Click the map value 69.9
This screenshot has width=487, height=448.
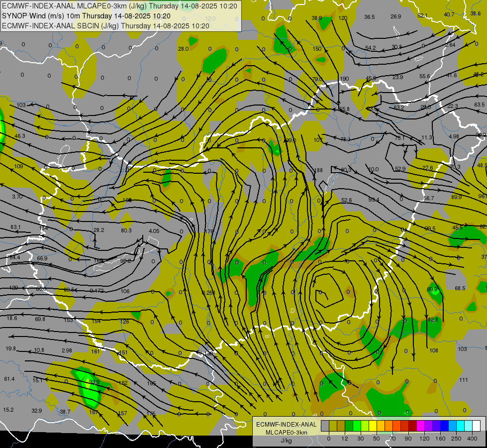[x=432, y=289]
